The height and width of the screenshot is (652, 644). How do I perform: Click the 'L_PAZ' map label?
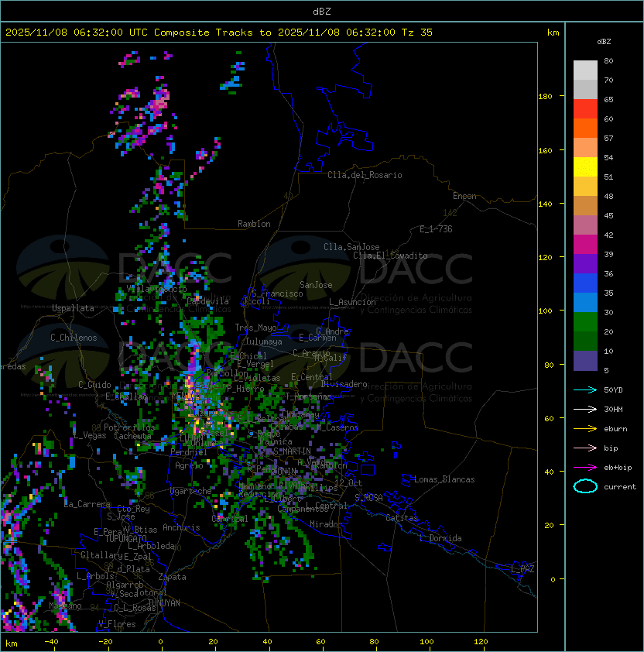pyautogui.click(x=522, y=569)
